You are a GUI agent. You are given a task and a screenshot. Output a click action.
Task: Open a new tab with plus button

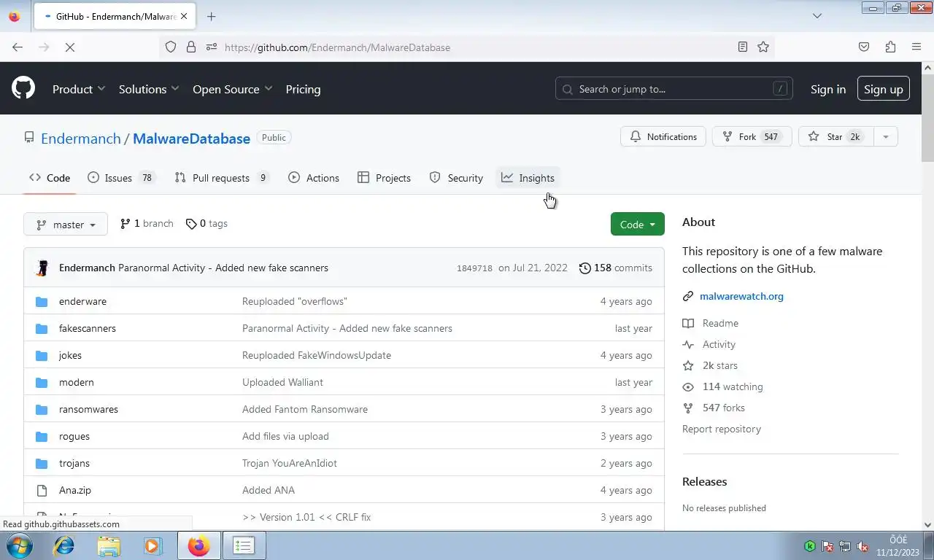coord(211,16)
